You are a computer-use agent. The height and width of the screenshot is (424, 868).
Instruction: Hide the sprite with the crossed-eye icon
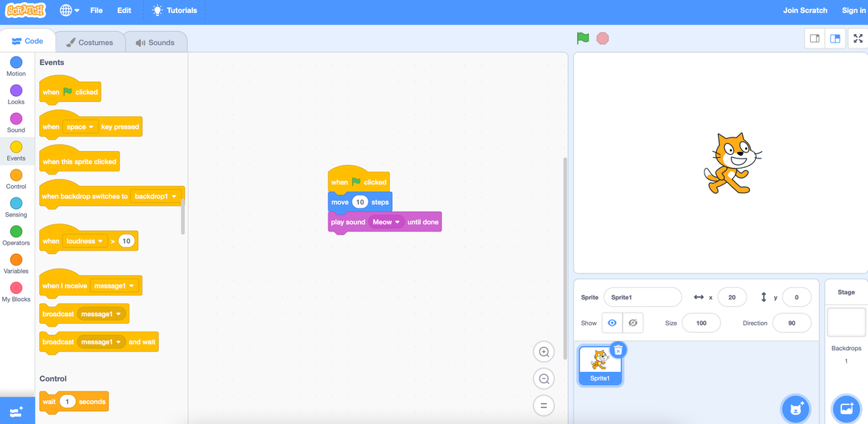632,323
